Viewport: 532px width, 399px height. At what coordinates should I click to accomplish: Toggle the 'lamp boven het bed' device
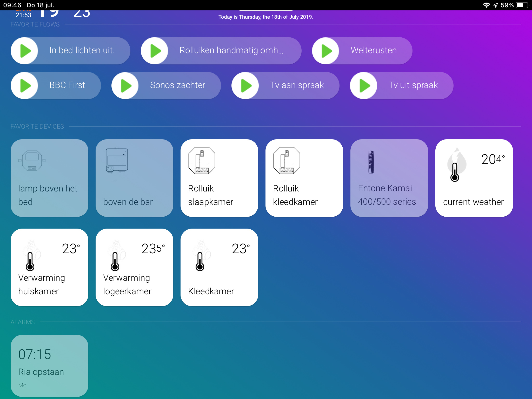pyautogui.click(x=49, y=178)
